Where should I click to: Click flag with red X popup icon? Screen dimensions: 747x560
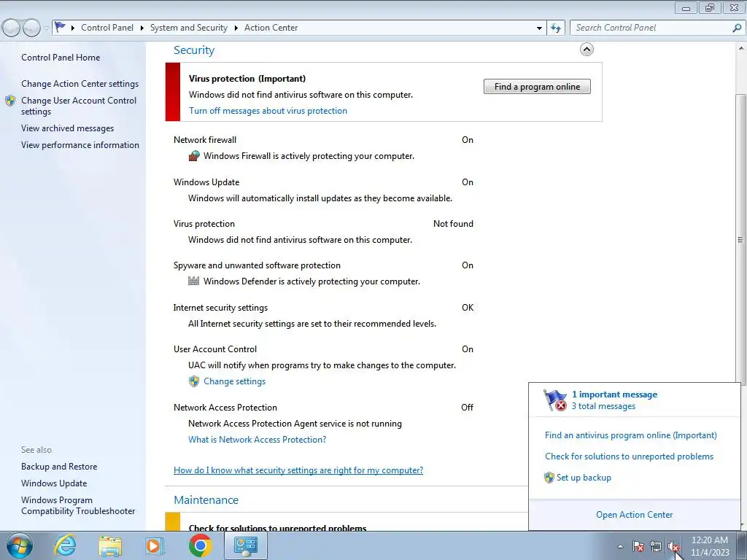point(555,400)
